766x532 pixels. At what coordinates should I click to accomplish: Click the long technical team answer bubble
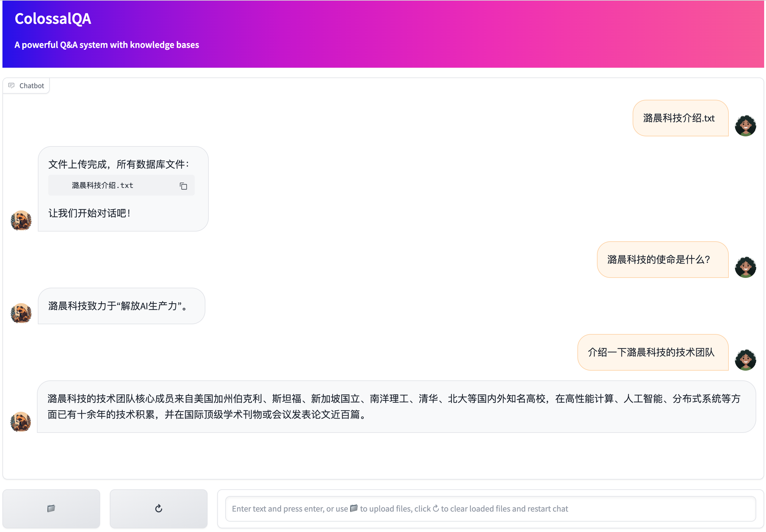(x=393, y=406)
